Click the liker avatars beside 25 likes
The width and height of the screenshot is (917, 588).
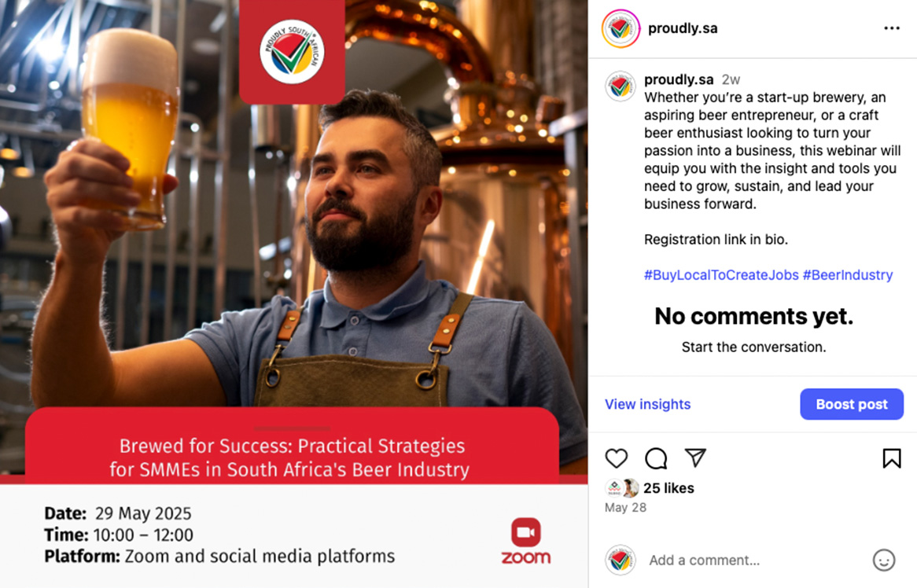click(x=622, y=487)
